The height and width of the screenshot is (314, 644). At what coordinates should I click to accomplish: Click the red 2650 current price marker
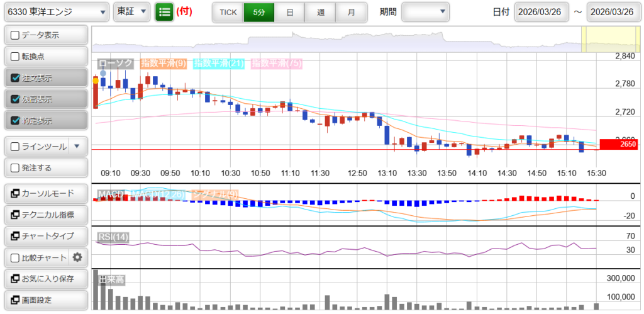point(618,144)
